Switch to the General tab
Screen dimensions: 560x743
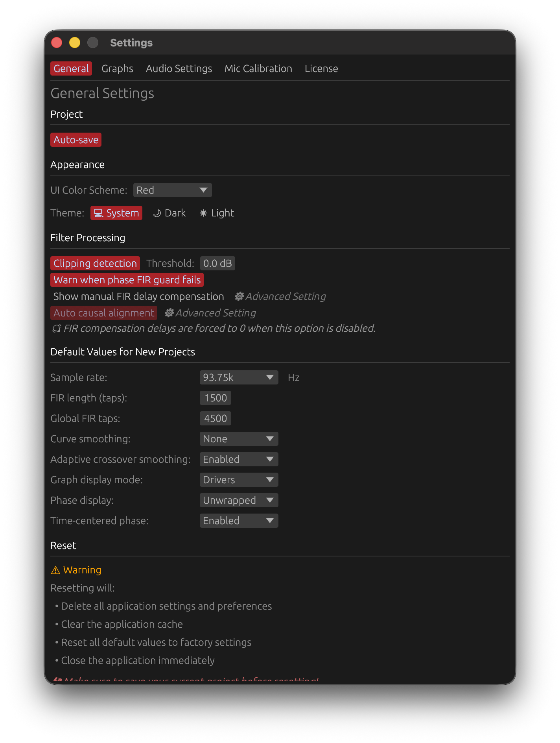(71, 68)
